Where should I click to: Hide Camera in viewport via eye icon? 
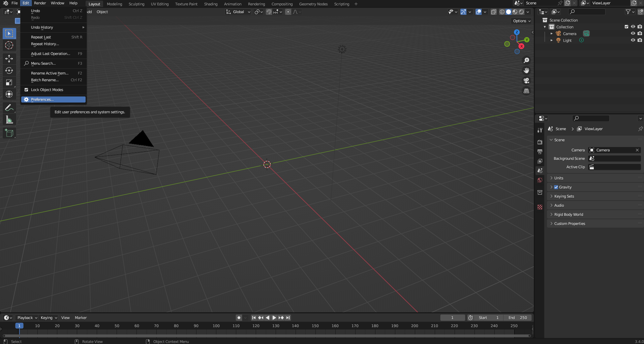(x=633, y=33)
